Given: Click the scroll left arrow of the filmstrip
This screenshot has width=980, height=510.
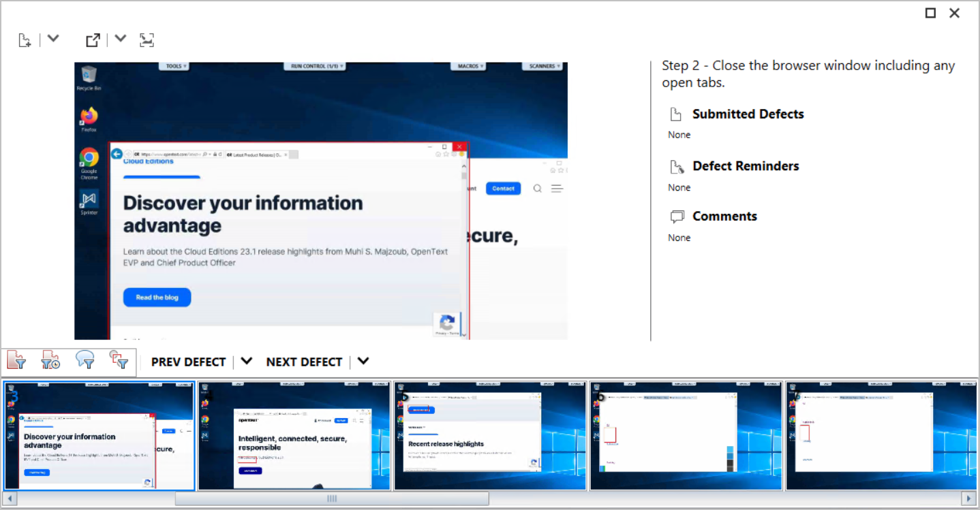Looking at the screenshot, I should pyautogui.click(x=11, y=499).
